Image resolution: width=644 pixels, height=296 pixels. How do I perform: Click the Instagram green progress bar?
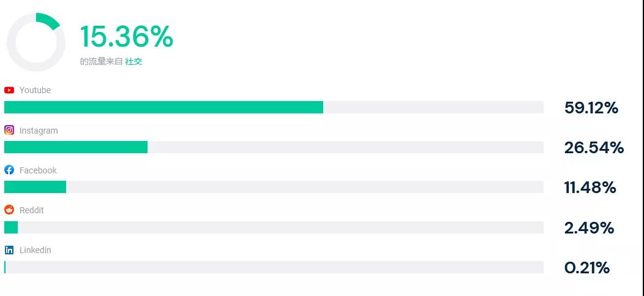(x=76, y=147)
